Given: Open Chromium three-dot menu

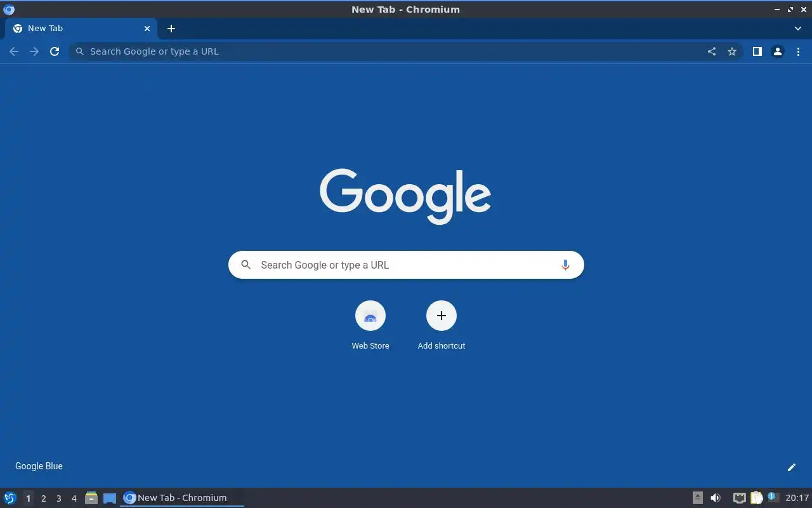Looking at the screenshot, I should point(798,51).
